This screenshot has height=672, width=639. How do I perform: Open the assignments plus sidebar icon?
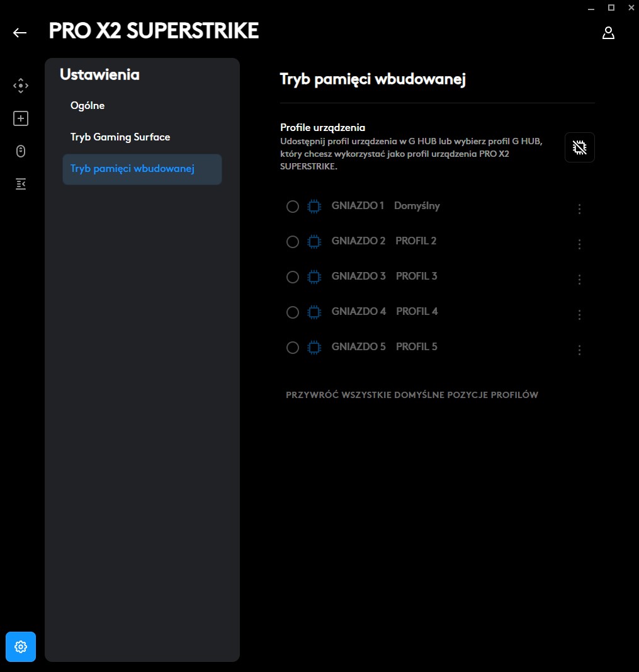(x=21, y=118)
